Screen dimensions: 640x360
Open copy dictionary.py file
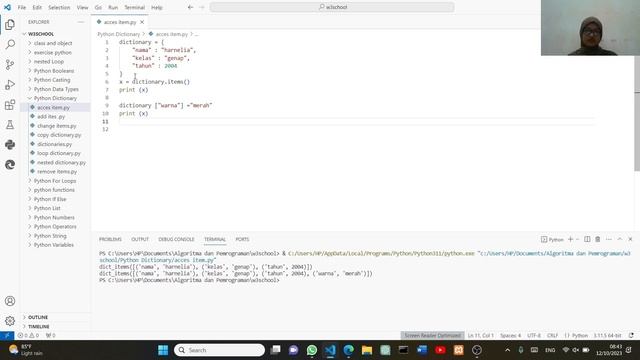(x=59, y=135)
